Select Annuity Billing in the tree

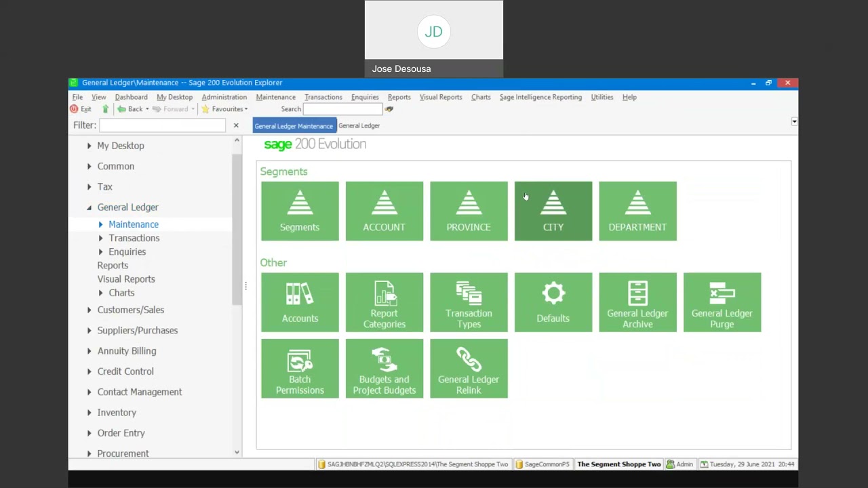coord(127,351)
